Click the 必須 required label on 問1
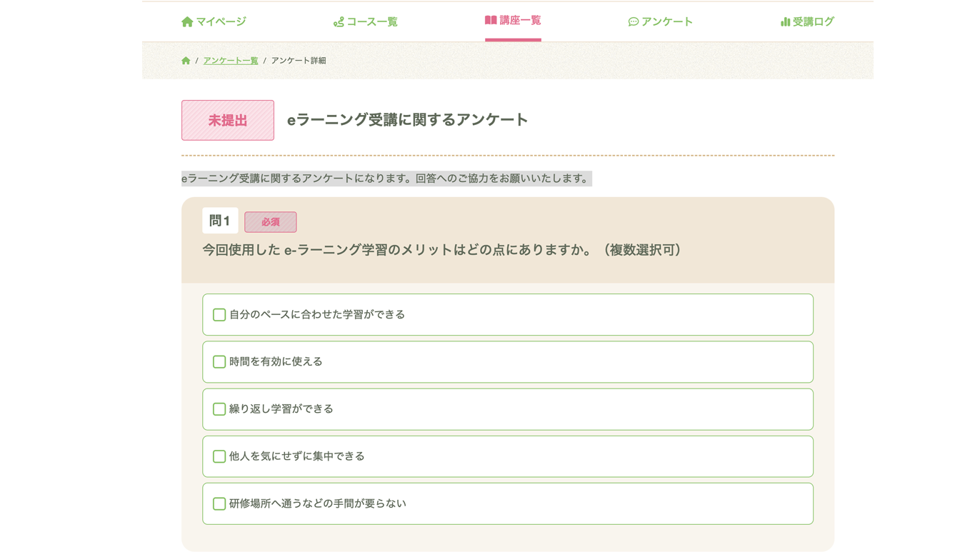Viewport: 980px width, 557px height. (270, 222)
